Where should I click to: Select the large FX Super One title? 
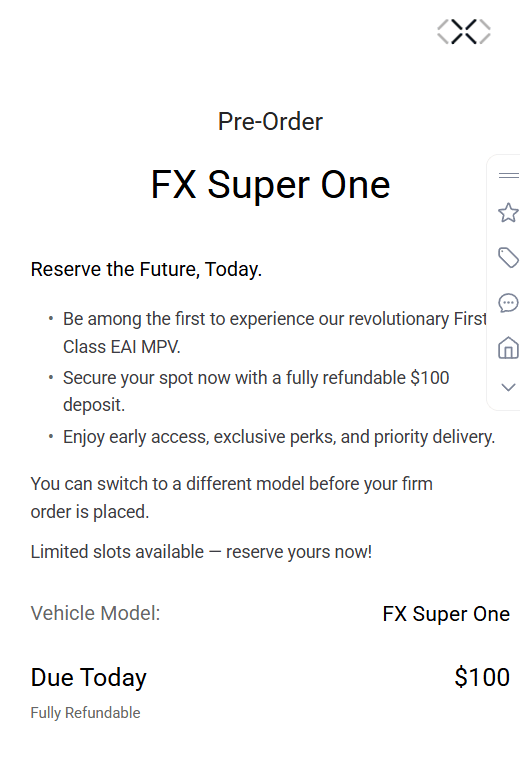[x=270, y=185]
